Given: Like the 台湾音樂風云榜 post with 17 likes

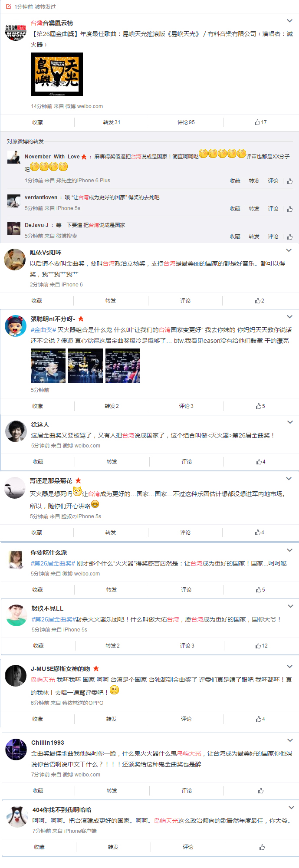Looking at the screenshot, I should [x=261, y=122].
